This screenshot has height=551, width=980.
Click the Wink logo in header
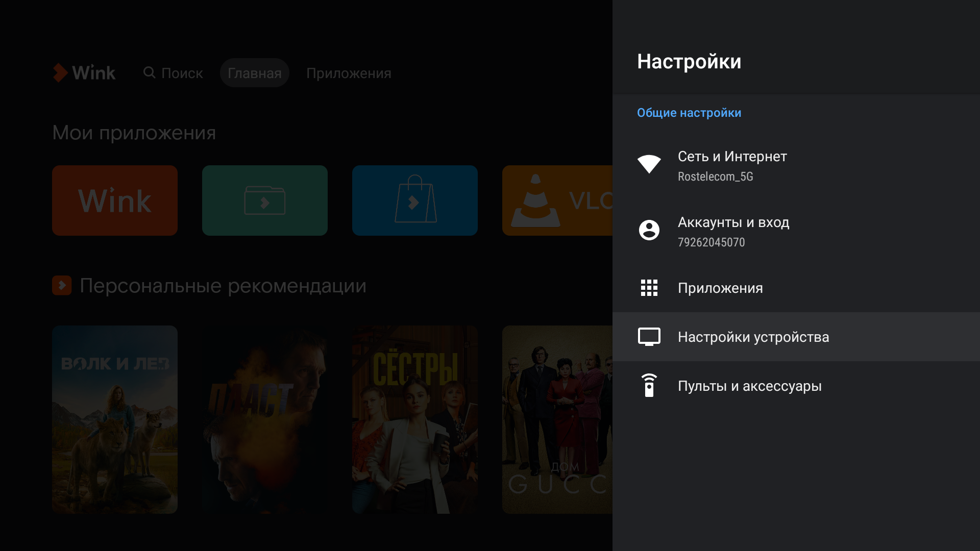point(85,73)
